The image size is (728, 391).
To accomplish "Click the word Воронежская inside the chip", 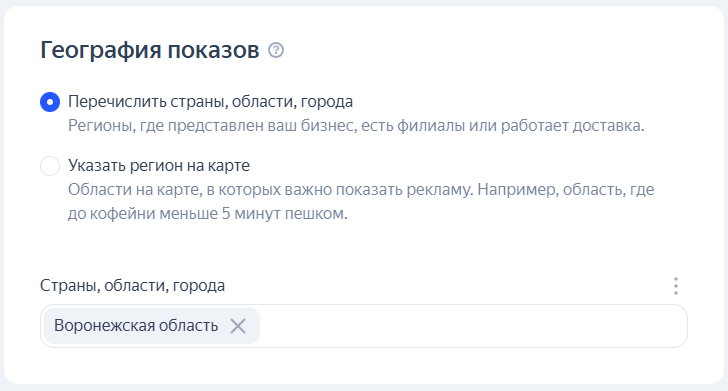I will click(104, 326).
